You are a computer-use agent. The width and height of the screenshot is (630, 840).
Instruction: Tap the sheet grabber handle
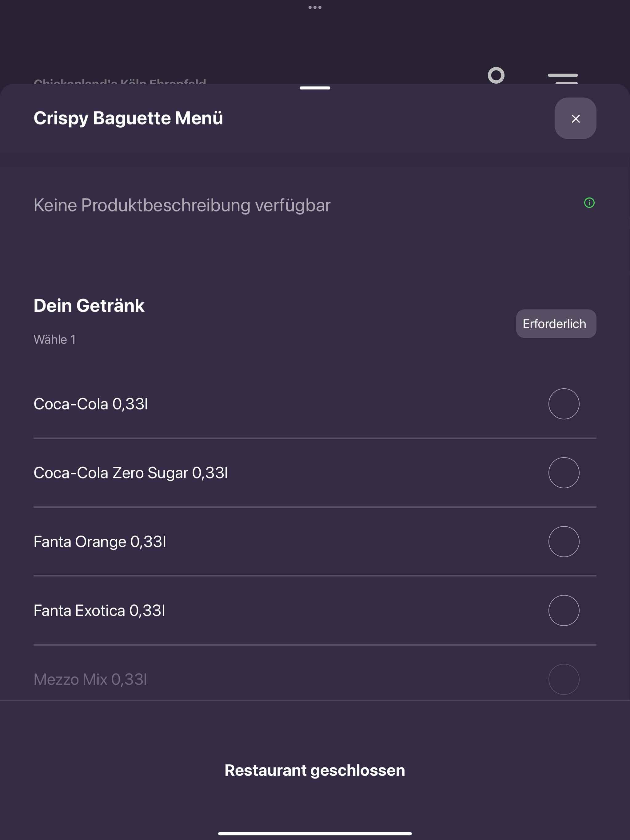point(315,88)
